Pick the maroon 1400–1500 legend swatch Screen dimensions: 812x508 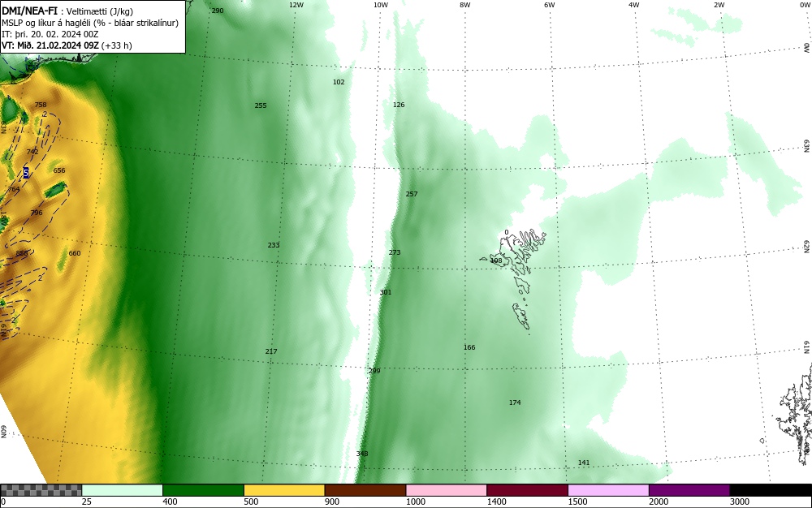click(x=527, y=490)
